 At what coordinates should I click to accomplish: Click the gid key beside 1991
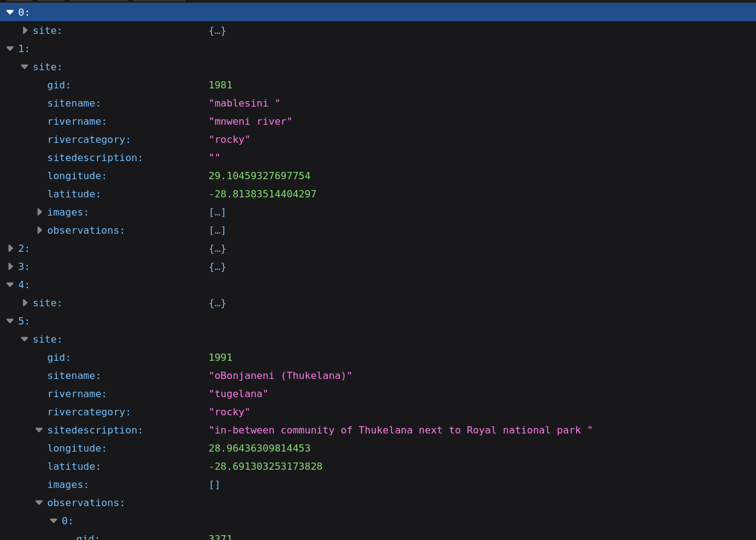(x=59, y=358)
